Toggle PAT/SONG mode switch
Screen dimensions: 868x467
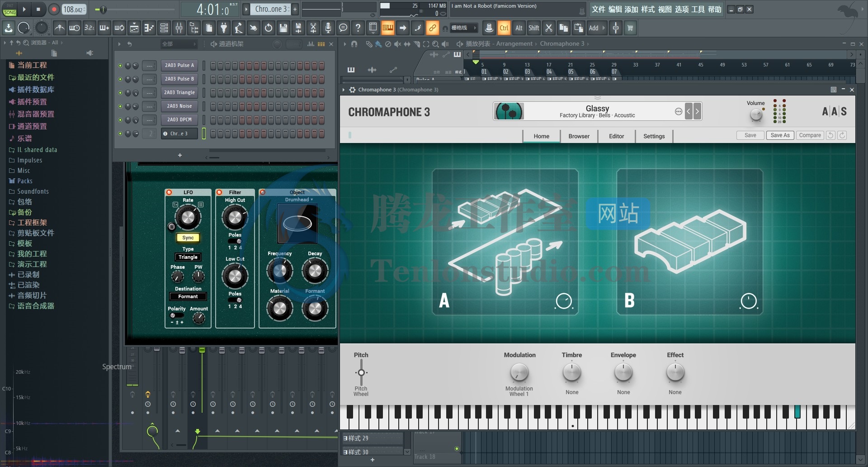coord(9,10)
